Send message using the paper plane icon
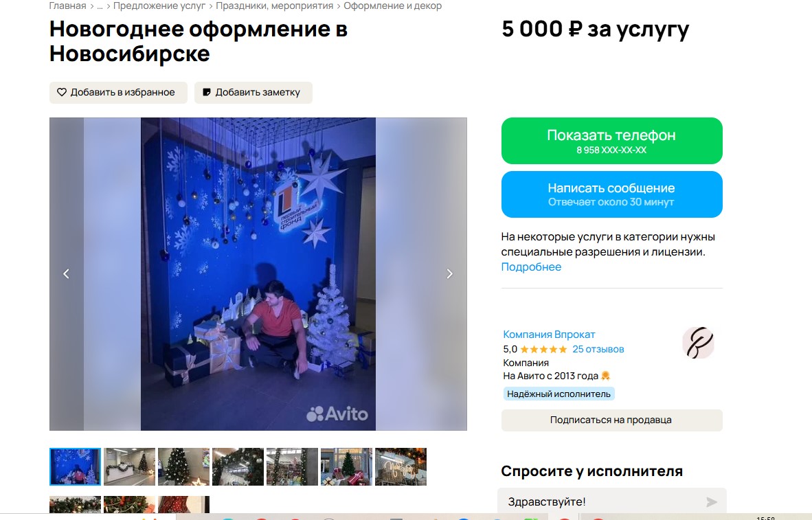Image resolution: width=812 pixels, height=520 pixels. [712, 502]
